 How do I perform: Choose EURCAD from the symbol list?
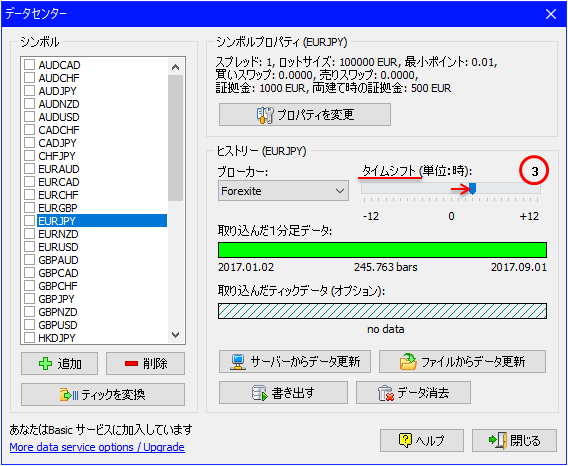59,182
